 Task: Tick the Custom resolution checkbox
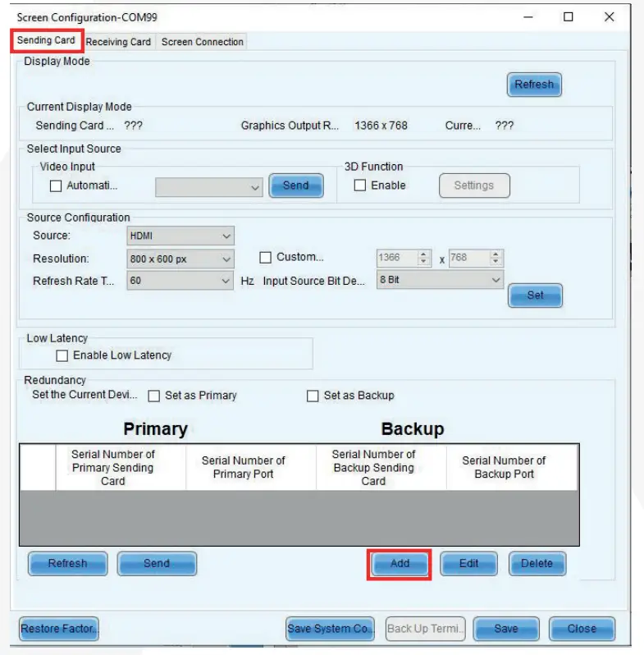[x=265, y=258]
